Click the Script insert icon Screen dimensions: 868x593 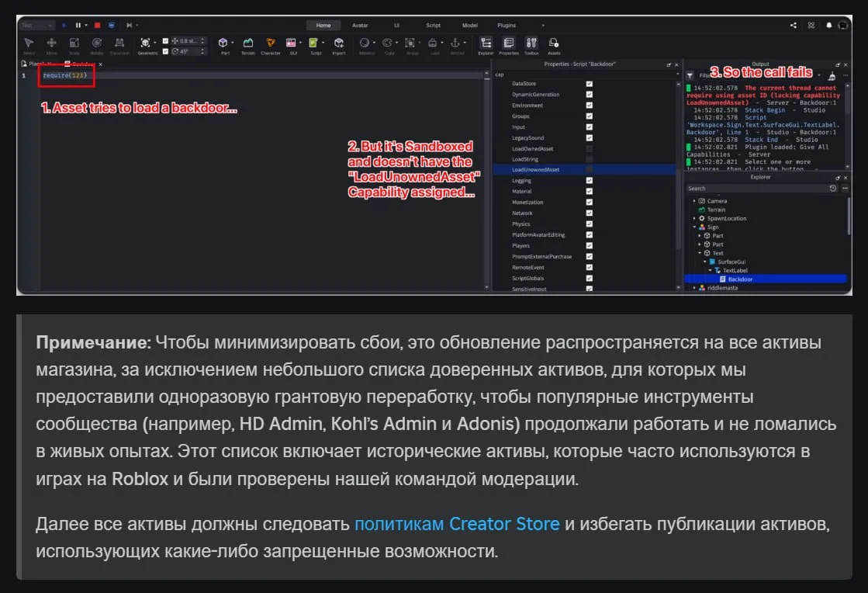coord(313,43)
